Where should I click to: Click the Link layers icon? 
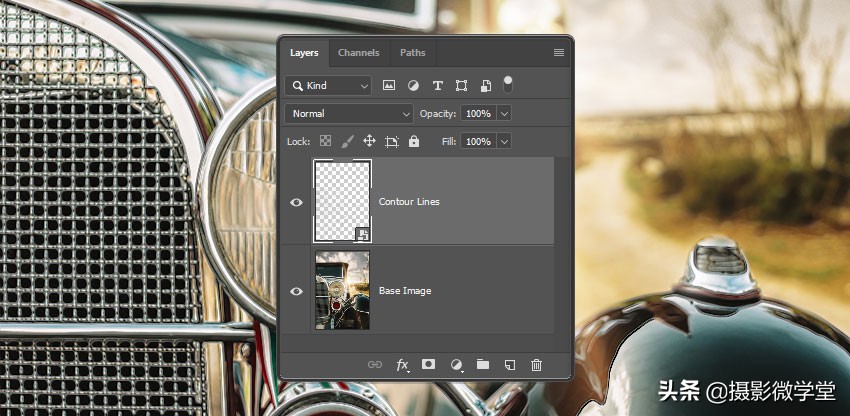click(375, 365)
